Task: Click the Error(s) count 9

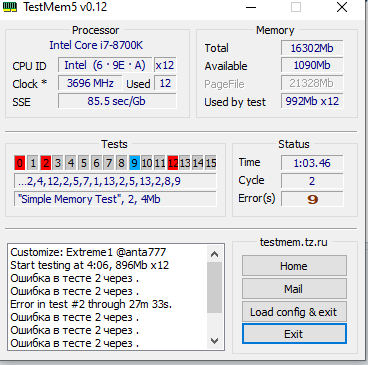Action: [312, 199]
